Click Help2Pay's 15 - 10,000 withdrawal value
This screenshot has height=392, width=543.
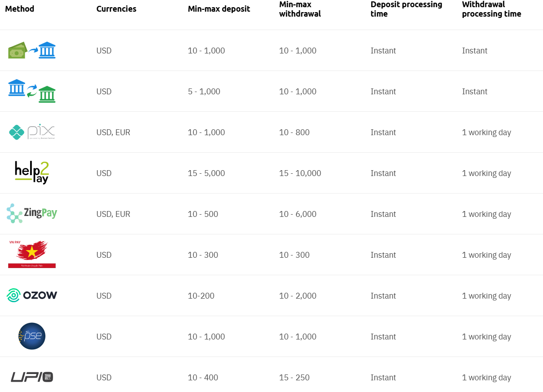click(300, 173)
